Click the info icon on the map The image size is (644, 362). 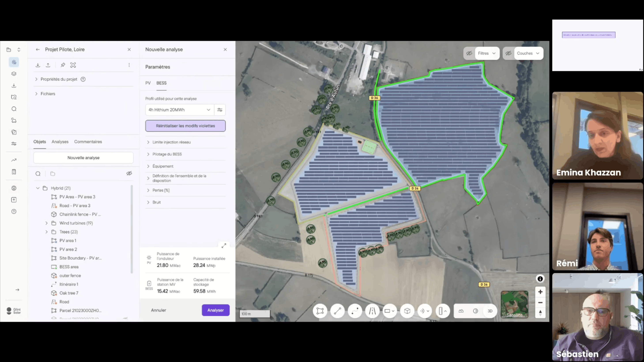click(540, 279)
